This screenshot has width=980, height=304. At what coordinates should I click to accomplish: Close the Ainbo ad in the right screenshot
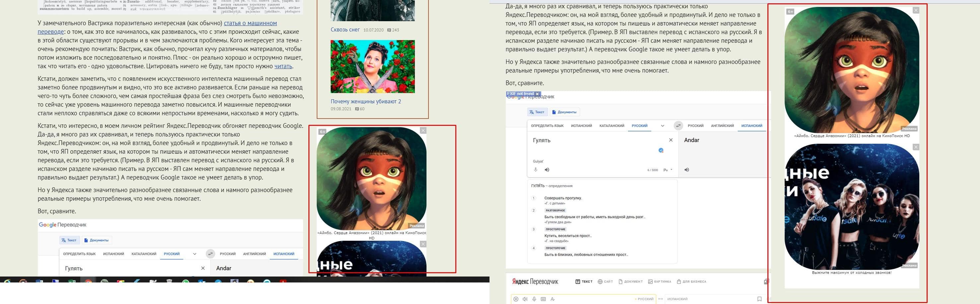[x=916, y=11]
